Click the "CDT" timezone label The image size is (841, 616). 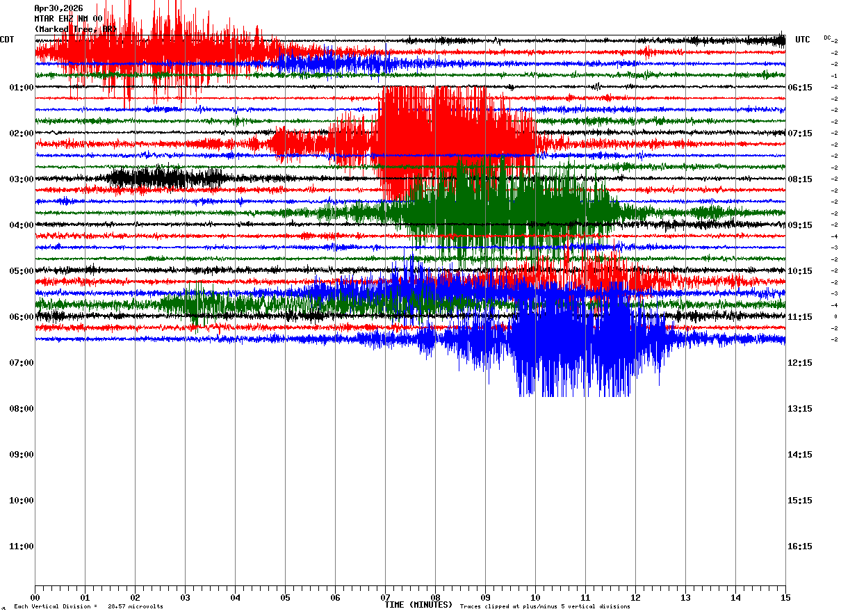pyautogui.click(x=7, y=40)
